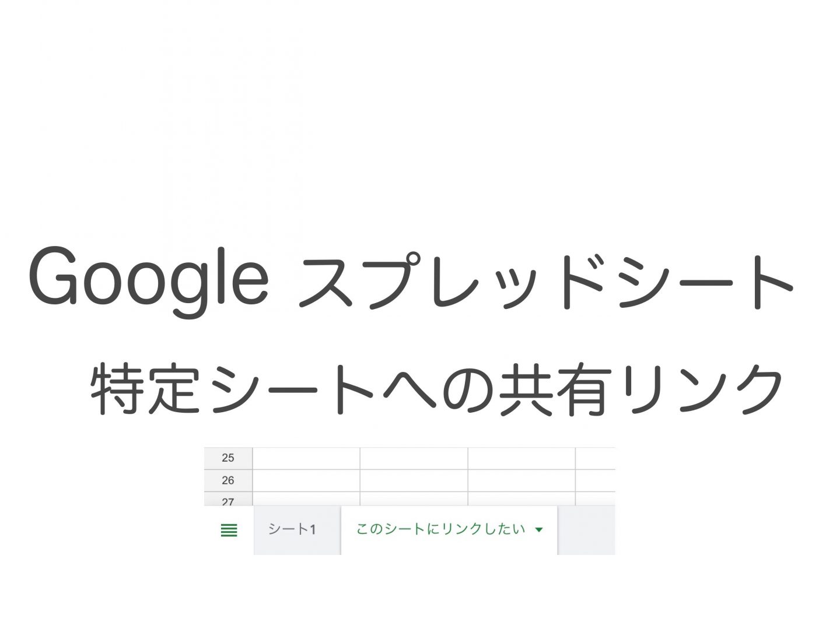
Task: Click the third cell of row 27
Action: point(521,500)
